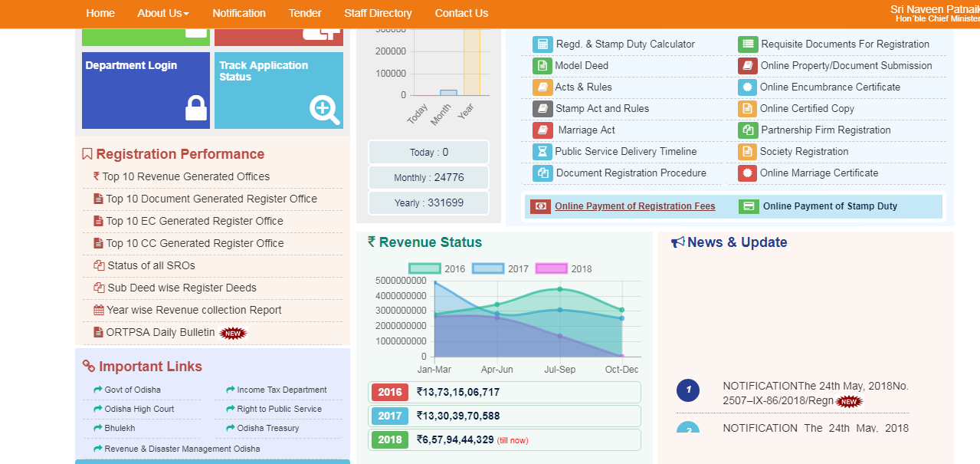Toggle the 2017 series in chart legend
The height and width of the screenshot is (464, 980).
[487, 269]
